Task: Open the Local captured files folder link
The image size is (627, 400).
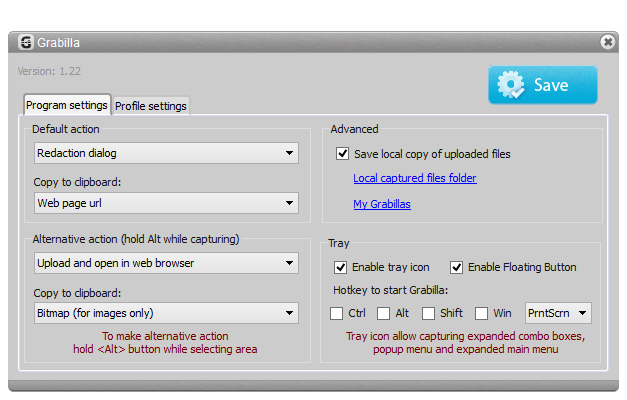Action: click(x=415, y=178)
